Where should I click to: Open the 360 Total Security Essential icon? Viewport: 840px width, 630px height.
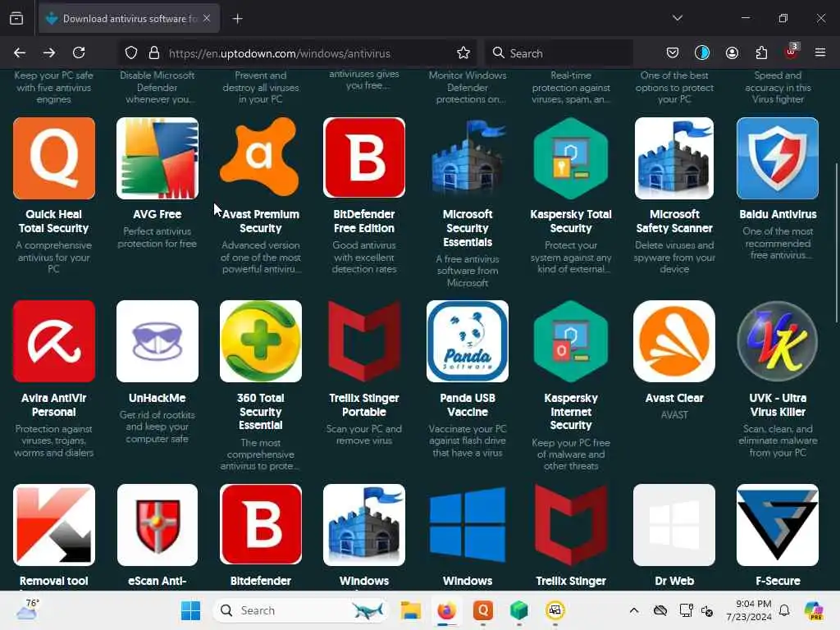260,341
